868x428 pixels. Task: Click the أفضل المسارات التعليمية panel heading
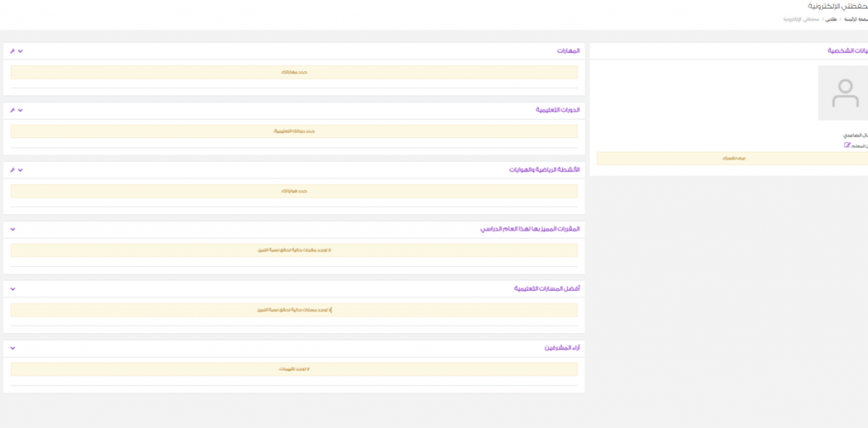click(547, 288)
